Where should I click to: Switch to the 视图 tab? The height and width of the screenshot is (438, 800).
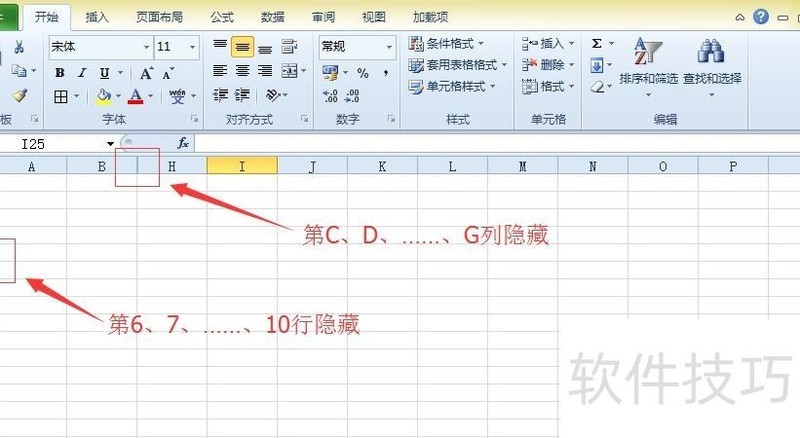[x=374, y=17]
